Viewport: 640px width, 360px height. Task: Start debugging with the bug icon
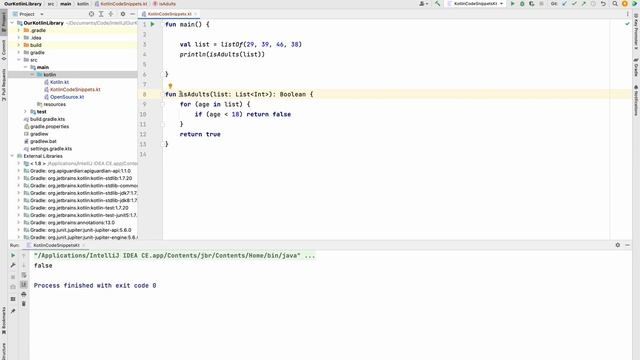[522, 4]
